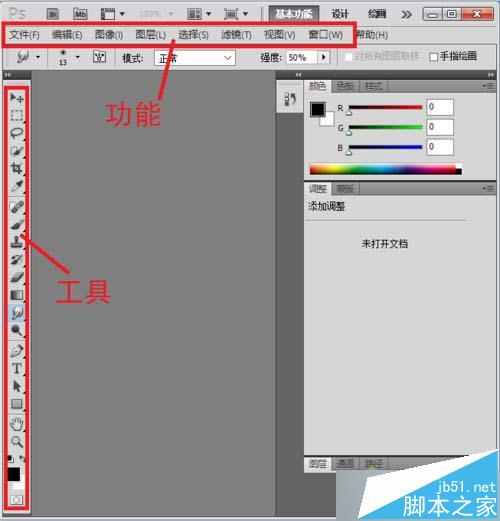
Task: Open the History panel icon
Action: pos(290,100)
